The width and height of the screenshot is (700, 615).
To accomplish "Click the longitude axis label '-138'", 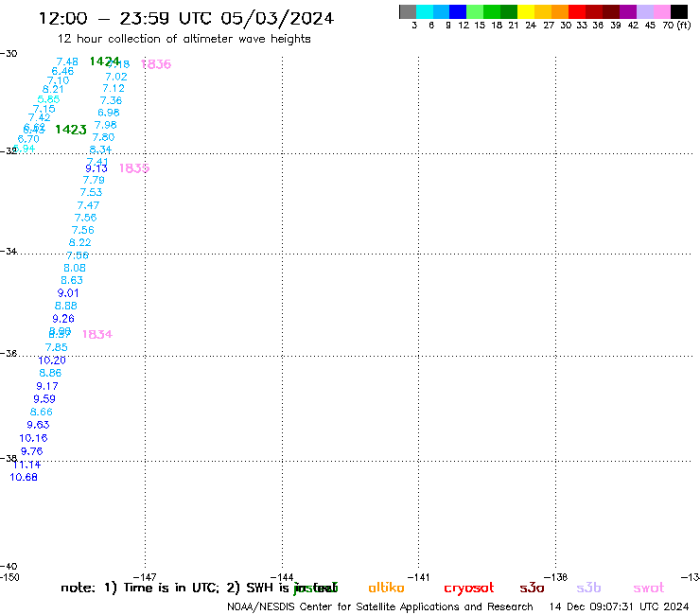I will [555, 577].
